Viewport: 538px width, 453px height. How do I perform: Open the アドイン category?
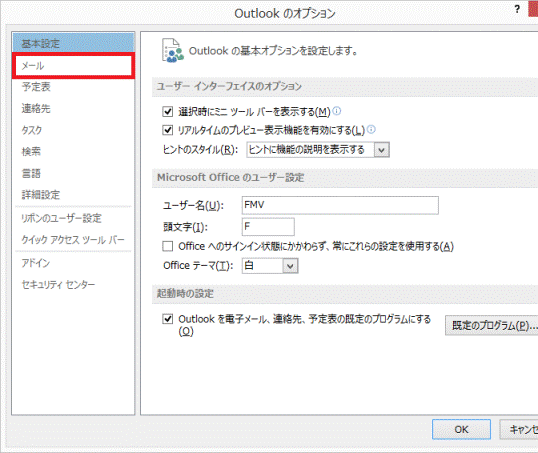(x=73, y=263)
